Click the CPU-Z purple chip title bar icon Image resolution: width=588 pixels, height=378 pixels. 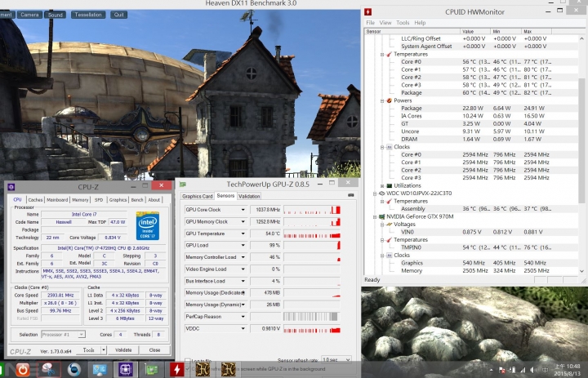(11, 187)
